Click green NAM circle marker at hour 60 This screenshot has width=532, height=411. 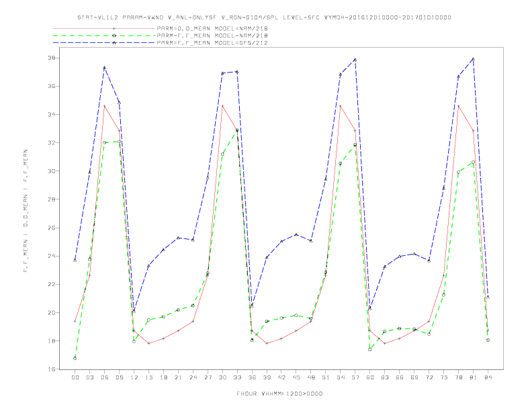tap(370, 349)
